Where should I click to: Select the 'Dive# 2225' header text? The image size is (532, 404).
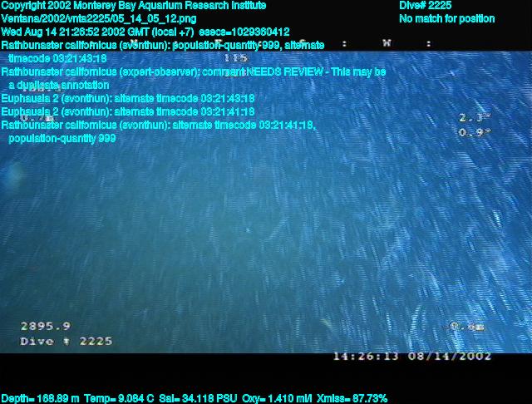coord(425,6)
